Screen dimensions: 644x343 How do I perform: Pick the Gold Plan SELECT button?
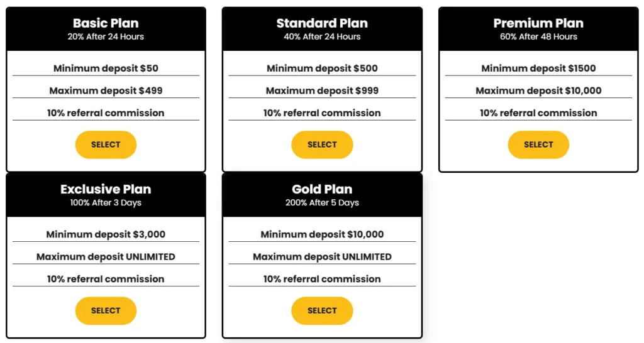coord(322,310)
